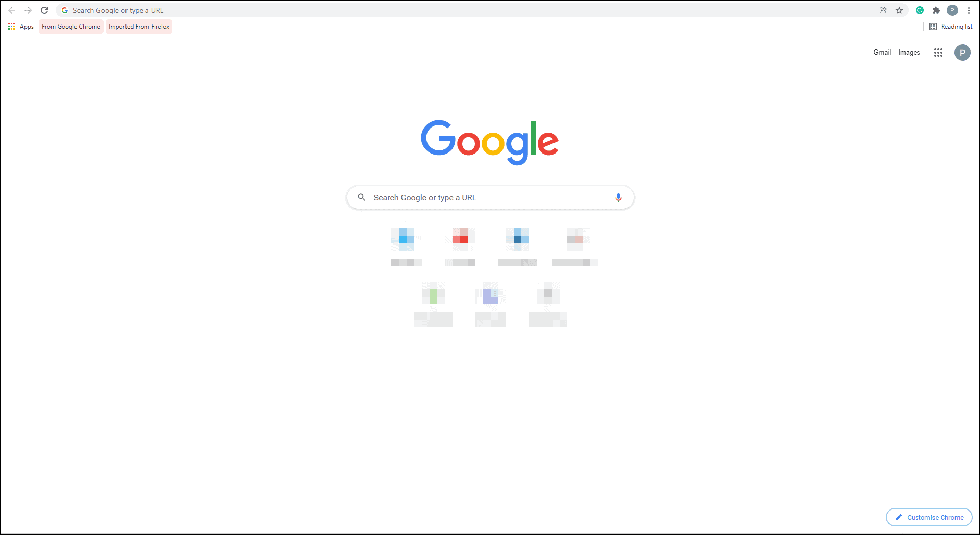
Task: Click the back navigation arrow
Action: pos(12,10)
